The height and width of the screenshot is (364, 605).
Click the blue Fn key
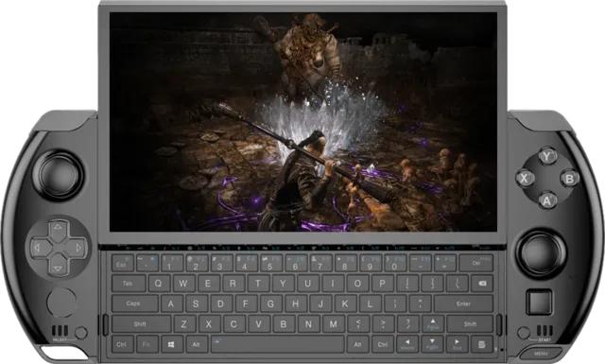(x=147, y=344)
